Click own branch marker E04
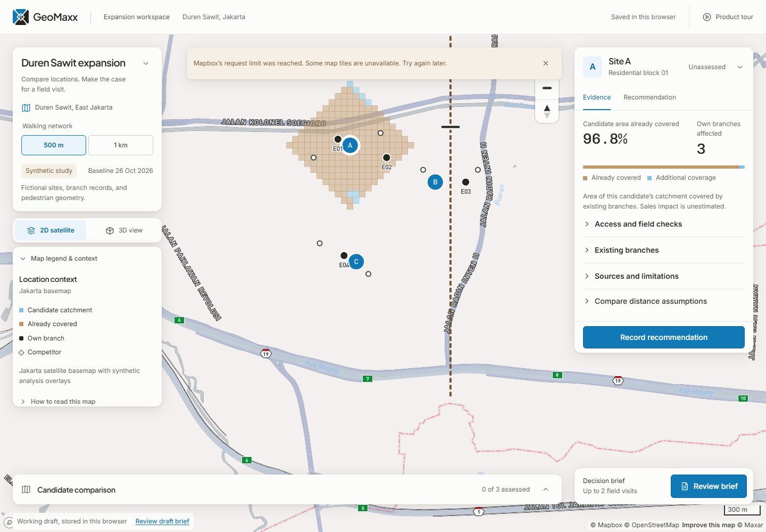The width and height of the screenshot is (766, 532). 344,256
